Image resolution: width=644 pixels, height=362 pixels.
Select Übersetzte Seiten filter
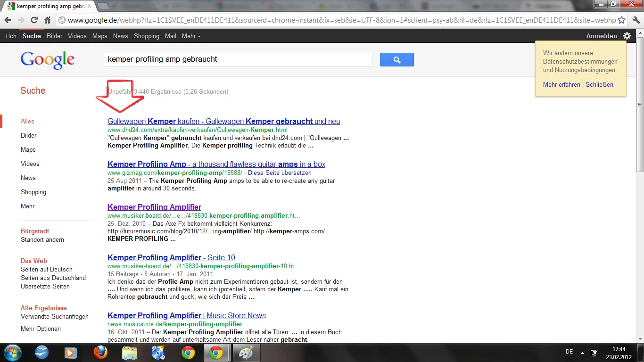click(x=45, y=286)
